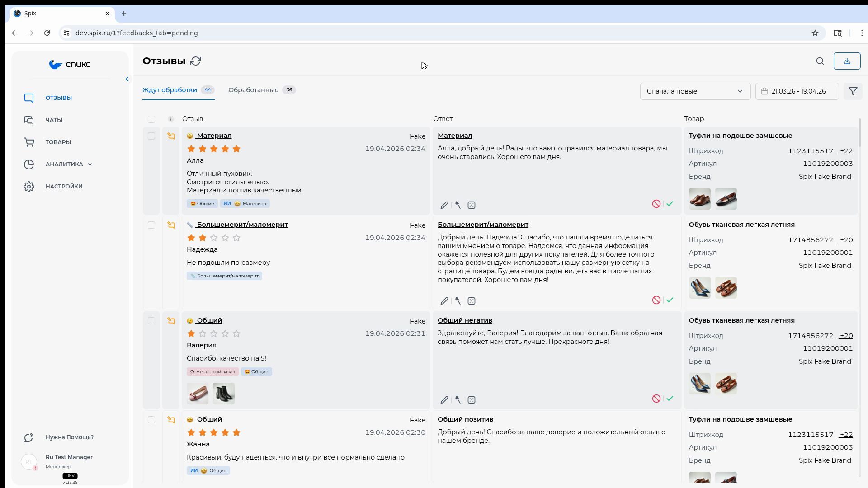Screen dimensions: 868x488
Task: Check the box for Валерия's review
Action: click(151, 321)
